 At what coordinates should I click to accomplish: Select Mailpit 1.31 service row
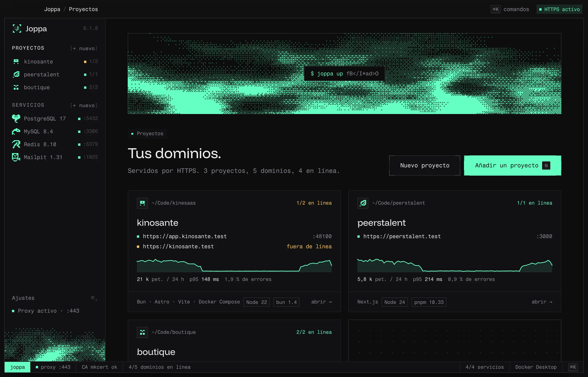55,157
